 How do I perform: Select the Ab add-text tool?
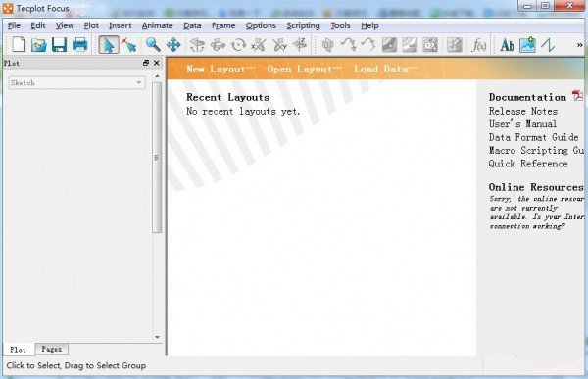tap(508, 45)
